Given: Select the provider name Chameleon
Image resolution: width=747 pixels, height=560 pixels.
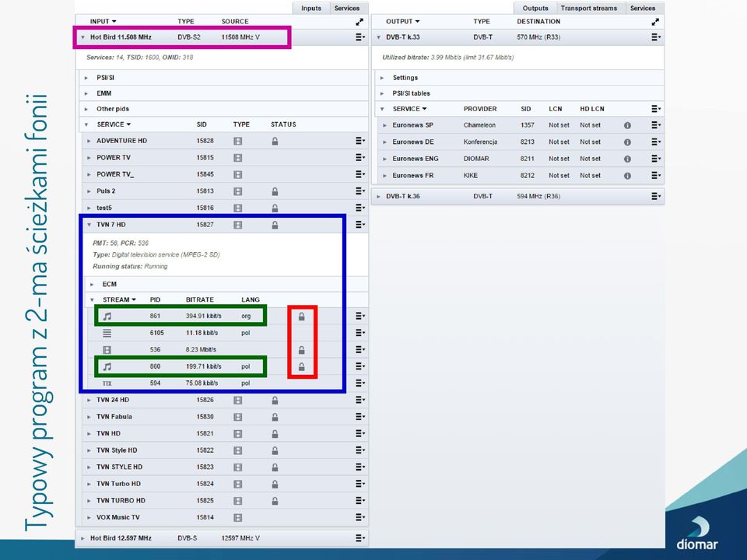Looking at the screenshot, I should (479, 125).
